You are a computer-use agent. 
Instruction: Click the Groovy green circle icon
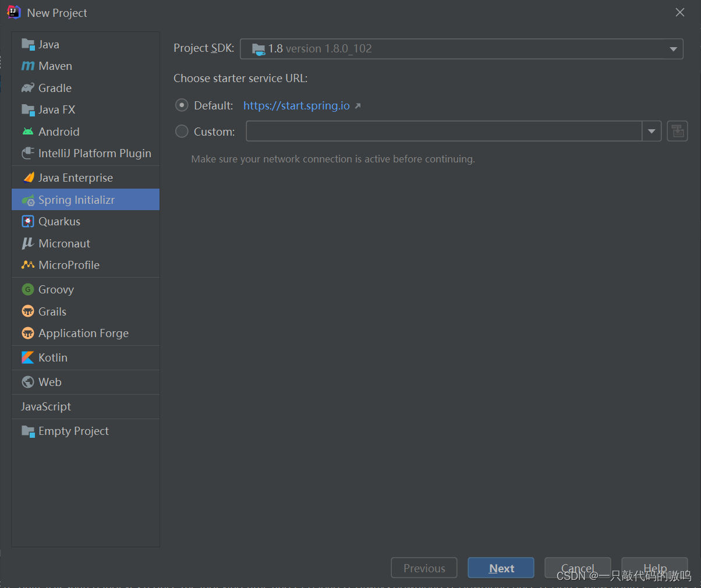pyautogui.click(x=28, y=289)
